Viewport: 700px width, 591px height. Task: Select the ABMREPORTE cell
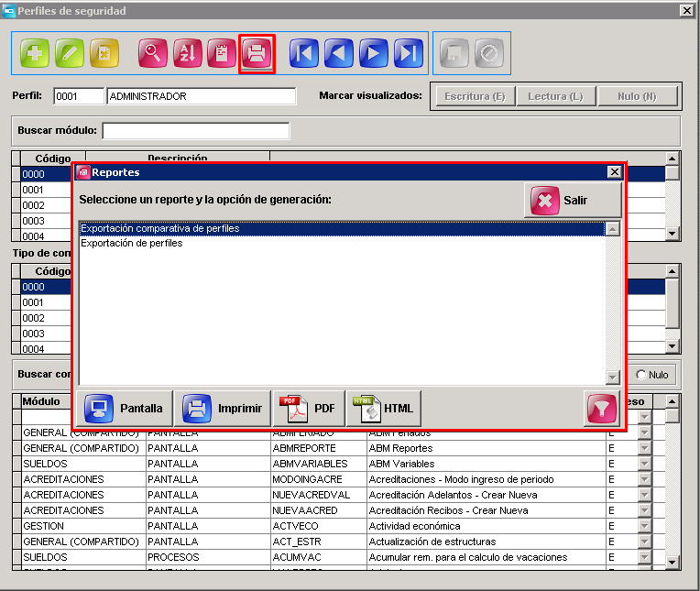click(x=318, y=448)
